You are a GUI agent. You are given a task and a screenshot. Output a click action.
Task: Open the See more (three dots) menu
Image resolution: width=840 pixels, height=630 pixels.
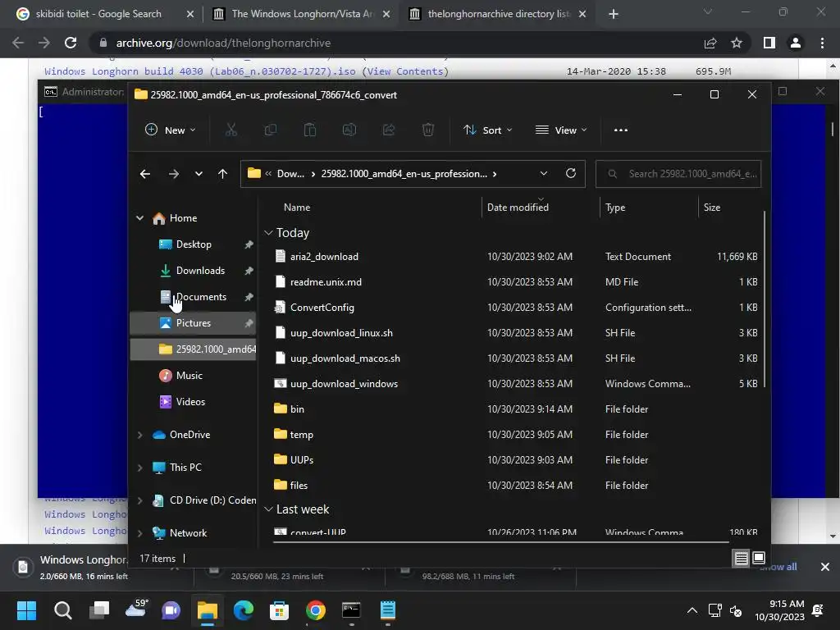click(x=621, y=130)
